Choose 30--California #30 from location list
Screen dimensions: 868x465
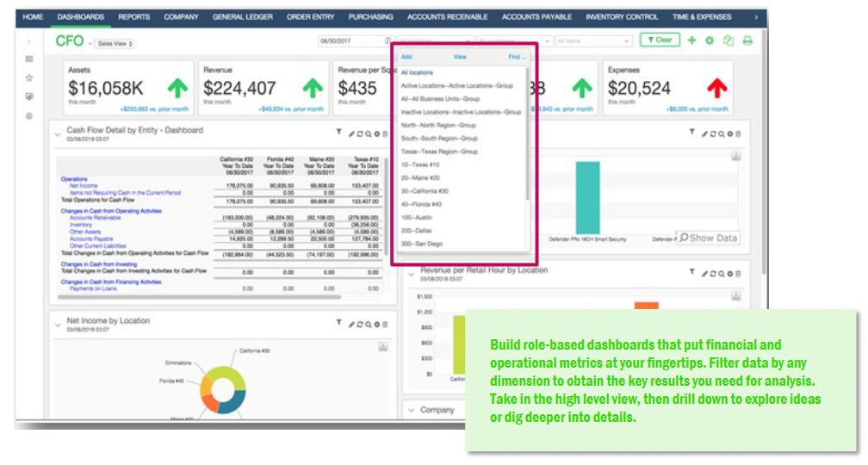[425, 191]
